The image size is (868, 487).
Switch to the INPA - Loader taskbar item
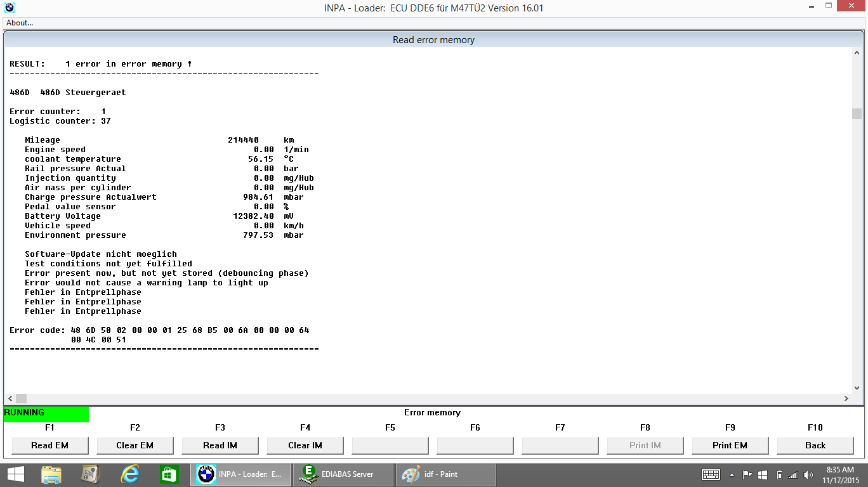point(240,474)
